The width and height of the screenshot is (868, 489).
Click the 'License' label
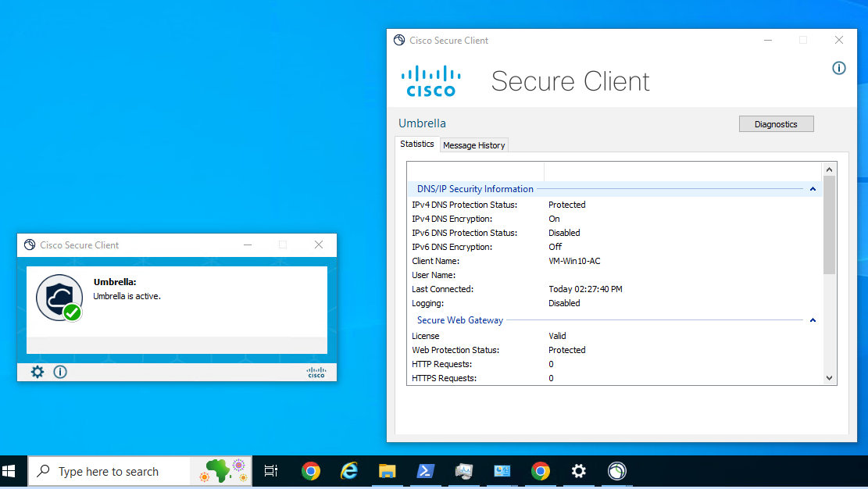click(x=426, y=336)
